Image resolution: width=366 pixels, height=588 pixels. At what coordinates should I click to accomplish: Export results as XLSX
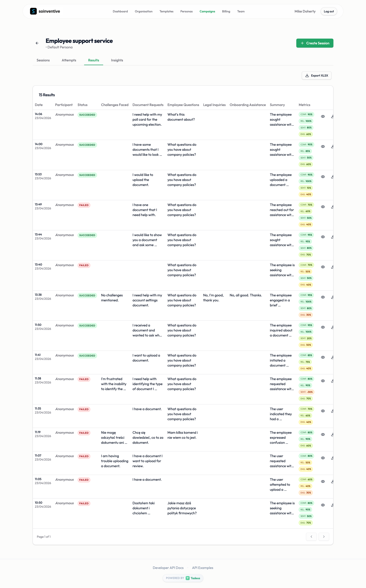(316, 75)
